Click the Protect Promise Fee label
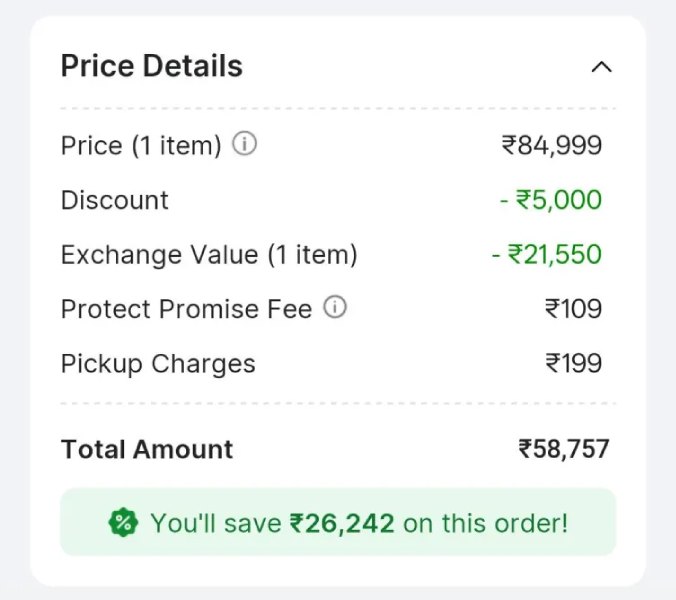Image resolution: width=676 pixels, height=600 pixels. click(186, 309)
